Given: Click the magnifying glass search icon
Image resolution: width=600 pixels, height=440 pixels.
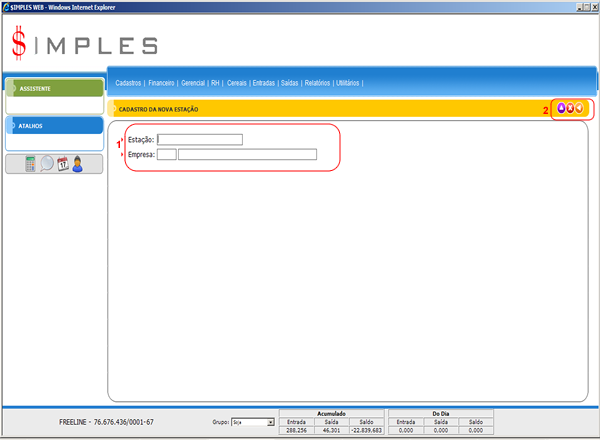Looking at the screenshot, I should pyautogui.click(x=47, y=164).
